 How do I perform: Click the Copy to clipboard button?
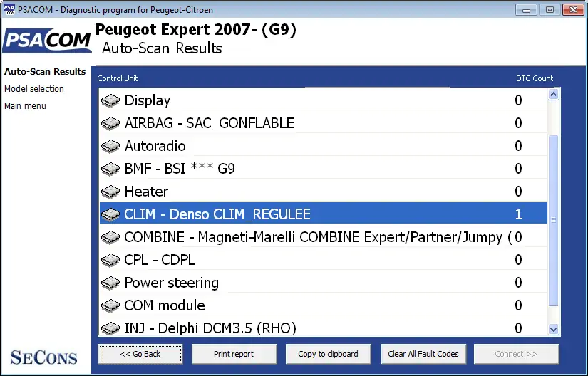(x=328, y=354)
